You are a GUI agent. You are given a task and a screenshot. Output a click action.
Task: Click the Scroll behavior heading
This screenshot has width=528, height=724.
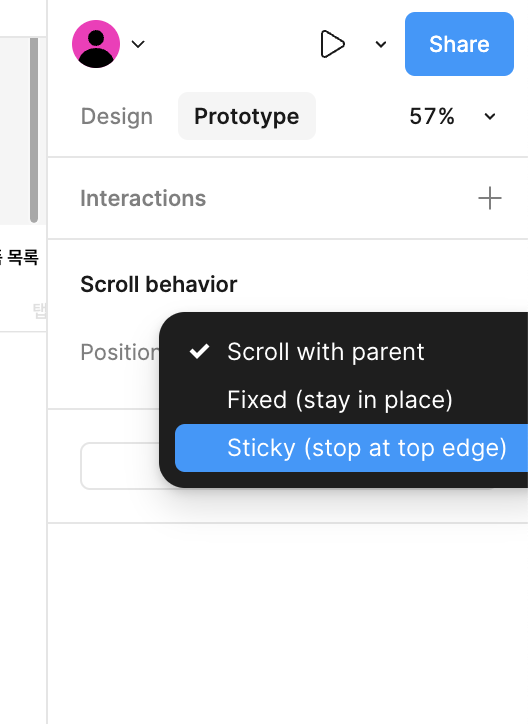pos(159,284)
